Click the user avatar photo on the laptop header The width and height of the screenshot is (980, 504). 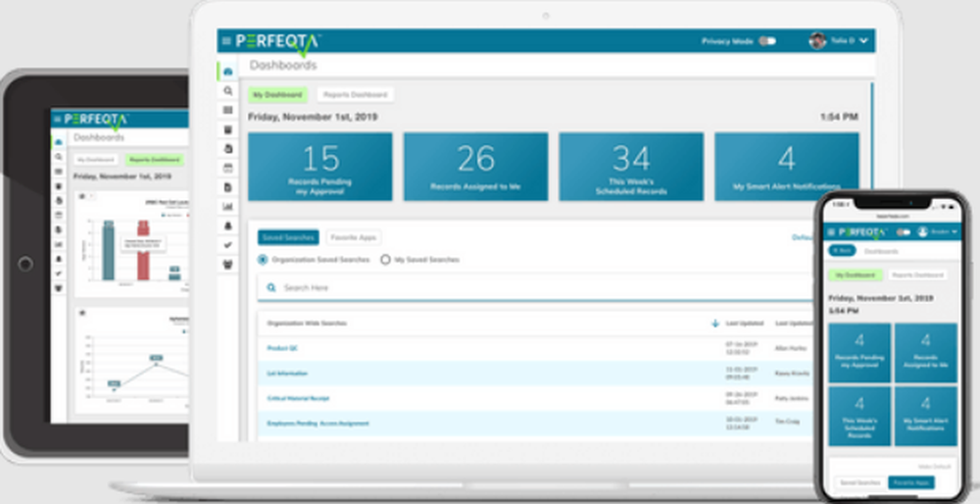pyautogui.click(x=817, y=40)
